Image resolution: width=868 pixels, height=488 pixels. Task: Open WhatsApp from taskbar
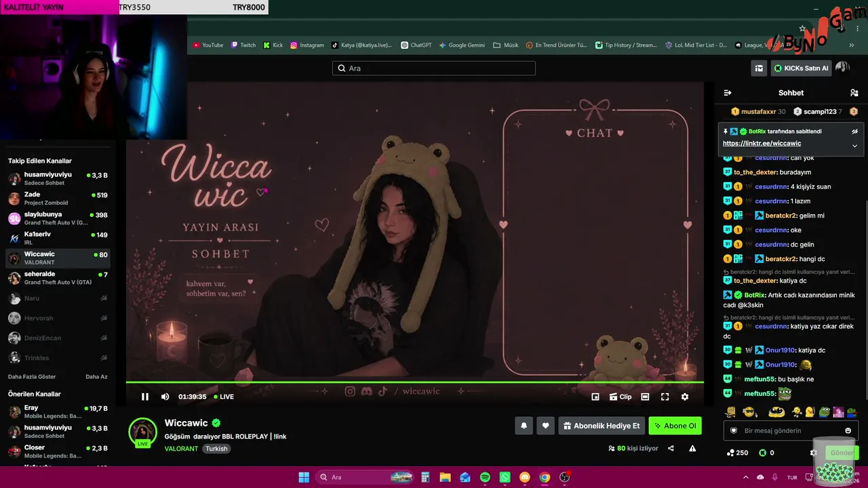(x=505, y=477)
